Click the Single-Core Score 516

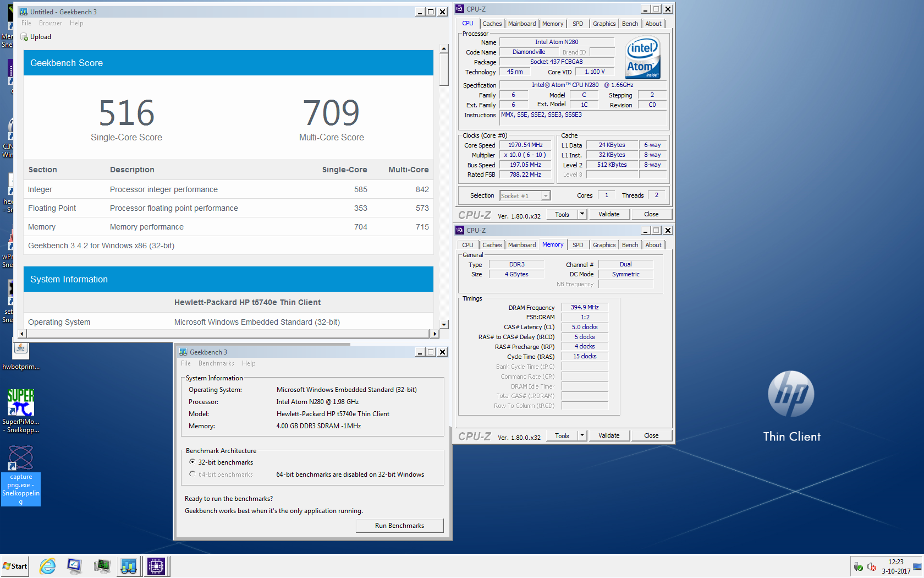coord(127,113)
